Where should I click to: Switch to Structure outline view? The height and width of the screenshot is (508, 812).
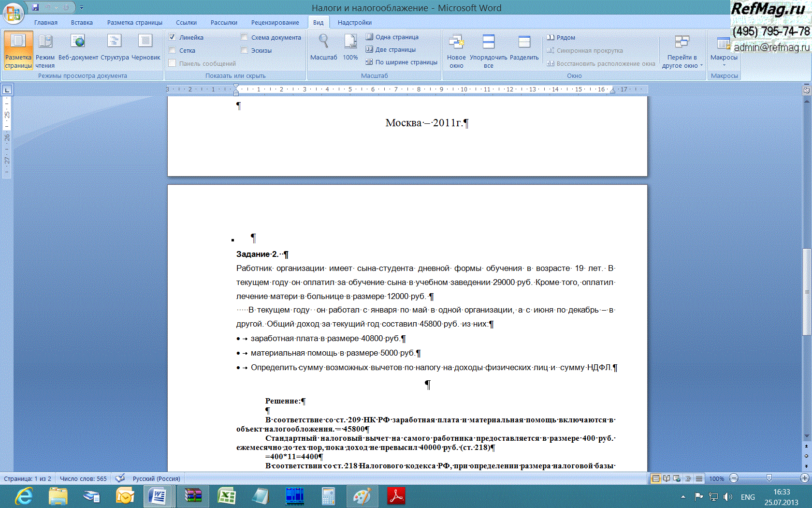[x=115, y=48]
